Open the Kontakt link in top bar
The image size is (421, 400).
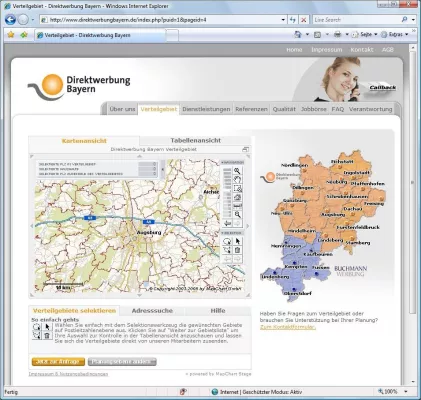(362, 50)
